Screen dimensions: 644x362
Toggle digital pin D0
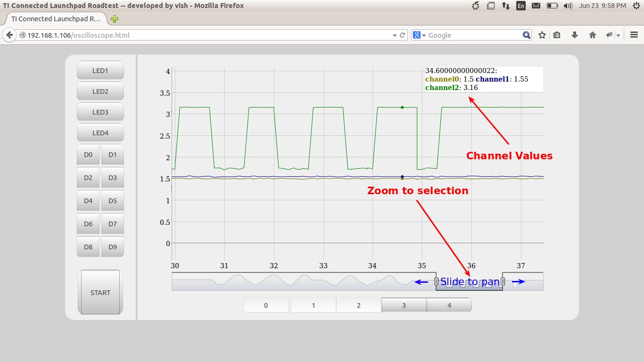pos(88,155)
